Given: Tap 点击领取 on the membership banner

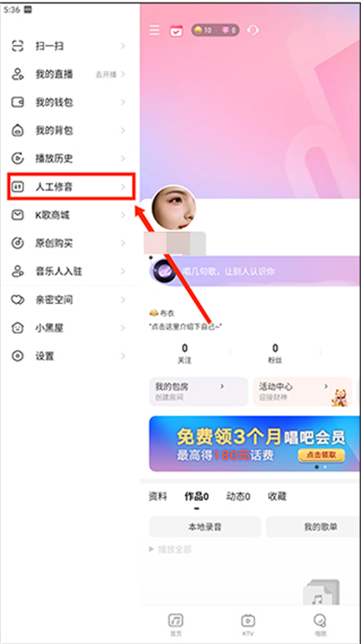Looking at the screenshot, I should click(321, 455).
